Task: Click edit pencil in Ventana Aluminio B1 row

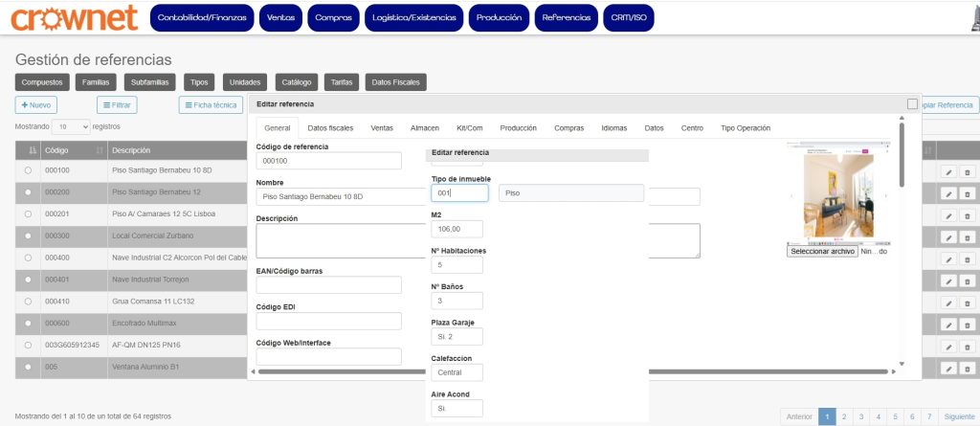Action: 947,368
